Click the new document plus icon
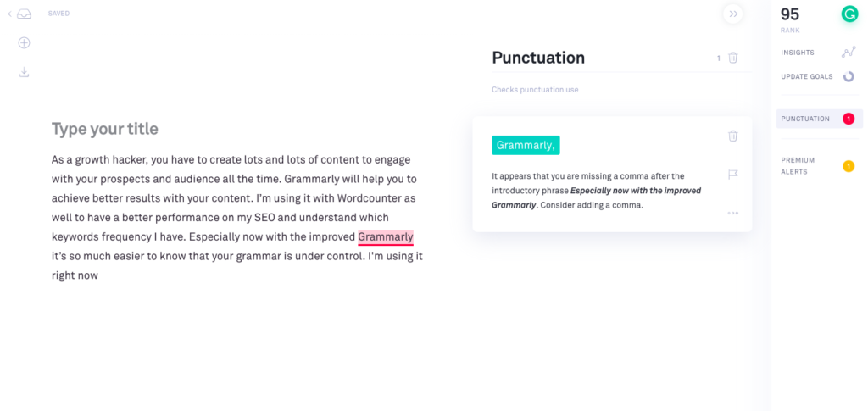 tap(24, 43)
